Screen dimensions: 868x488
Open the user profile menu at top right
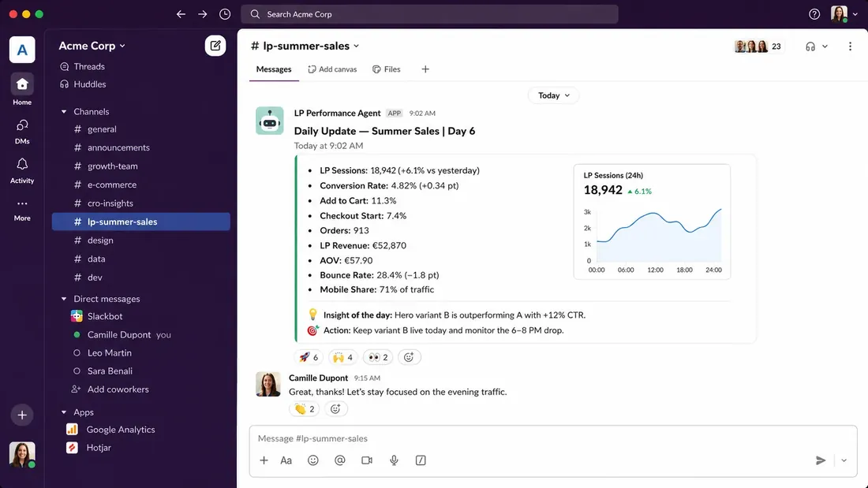coord(844,14)
